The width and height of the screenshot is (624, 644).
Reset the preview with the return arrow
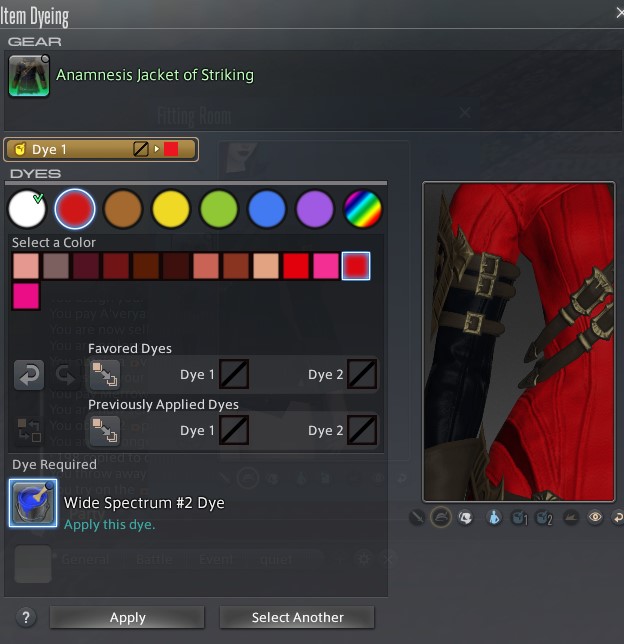[617, 517]
